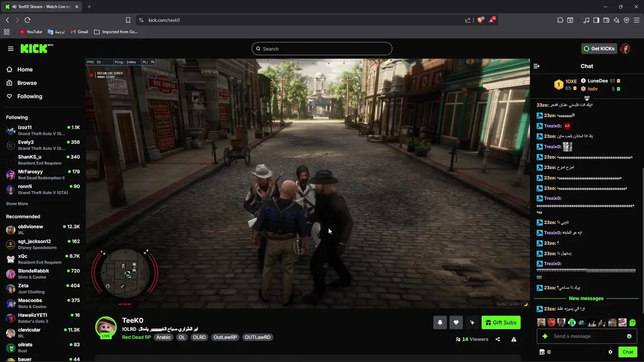Viewport: 644px width, 362px height.
Task: Toggle bookmark for this page
Action: coord(128,20)
